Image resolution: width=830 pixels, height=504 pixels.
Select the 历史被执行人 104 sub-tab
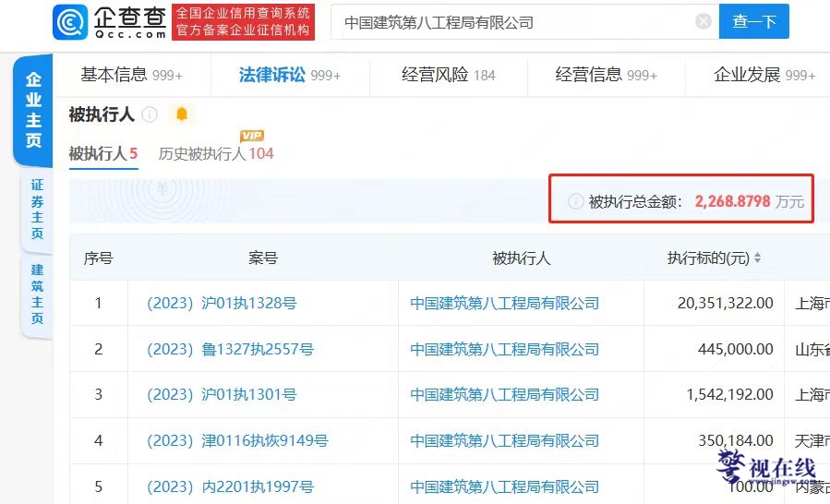point(216,153)
